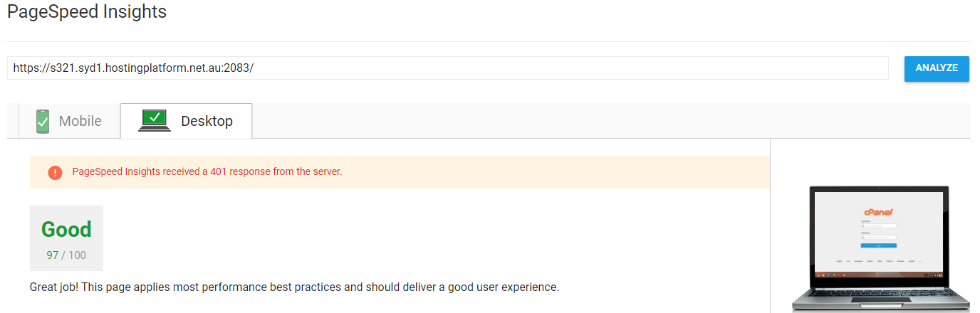
Task: Click the cPanel logo in the preview
Action: pos(879,212)
